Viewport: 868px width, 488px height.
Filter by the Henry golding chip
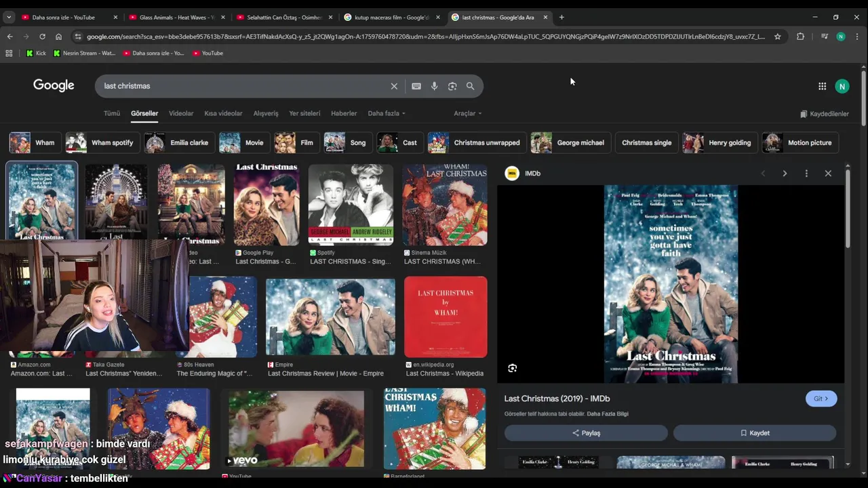(720, 143)
